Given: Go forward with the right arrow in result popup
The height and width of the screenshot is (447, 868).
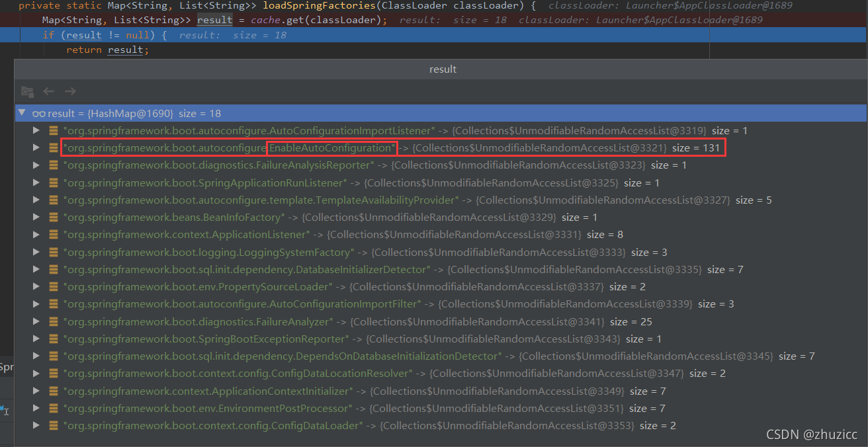Looking at the screenshot, I should pos(70,91).
